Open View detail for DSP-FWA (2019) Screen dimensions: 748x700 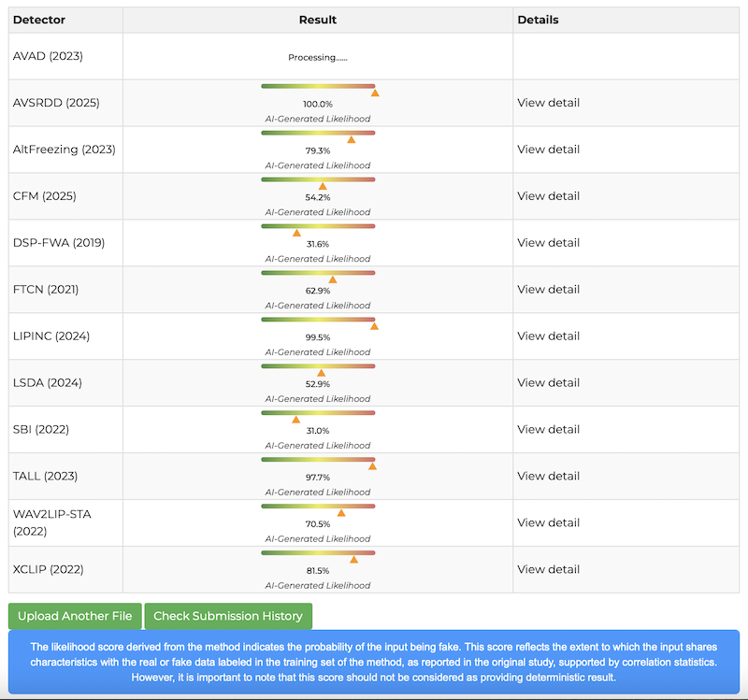pos(548,243)
